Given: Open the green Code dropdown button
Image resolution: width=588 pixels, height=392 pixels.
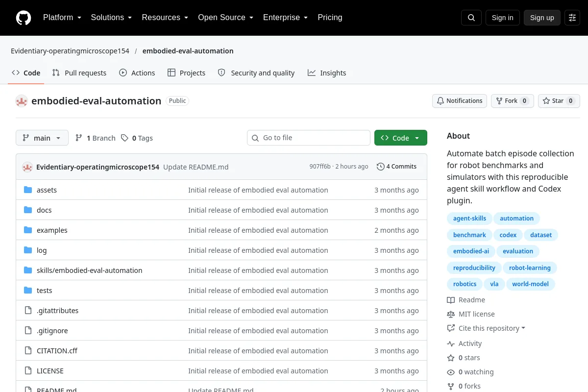Looking at the screenshot, I should (401, 138).
